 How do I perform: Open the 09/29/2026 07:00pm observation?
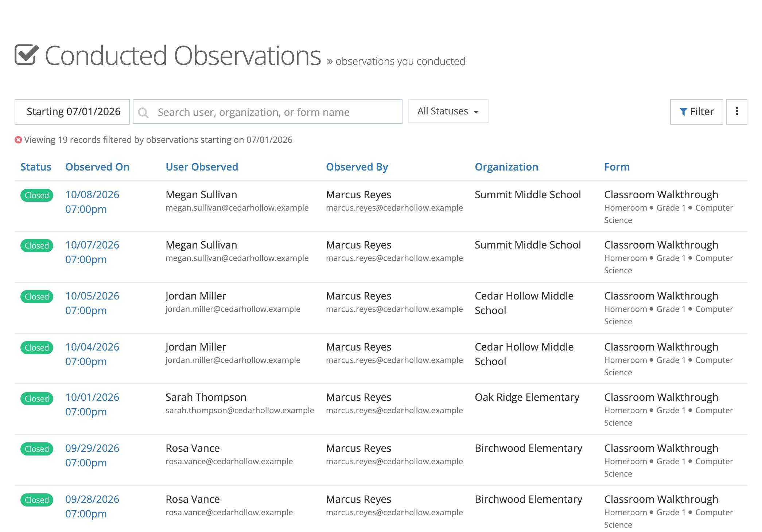tap(92, 455)
